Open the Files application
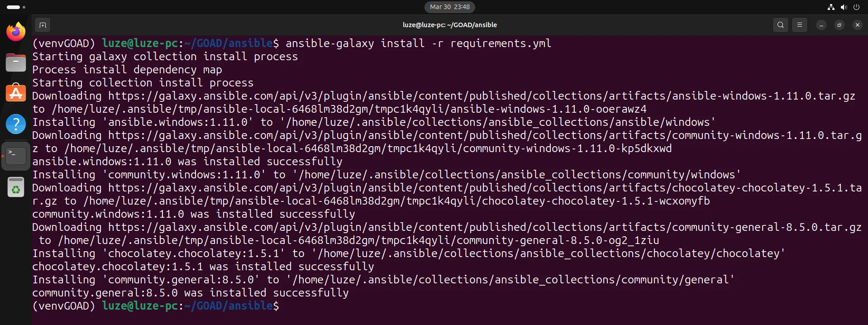Viewport: 868px width, 325px height. (16, 62)
